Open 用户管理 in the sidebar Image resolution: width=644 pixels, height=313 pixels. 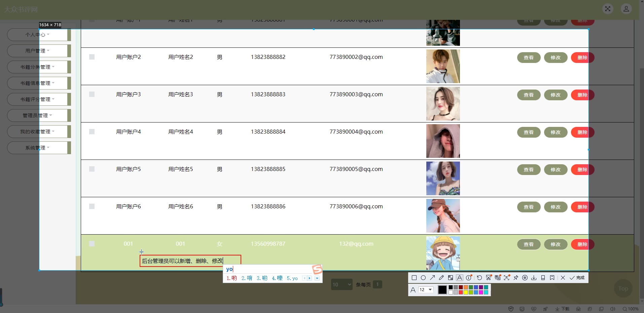pos(37,51)
